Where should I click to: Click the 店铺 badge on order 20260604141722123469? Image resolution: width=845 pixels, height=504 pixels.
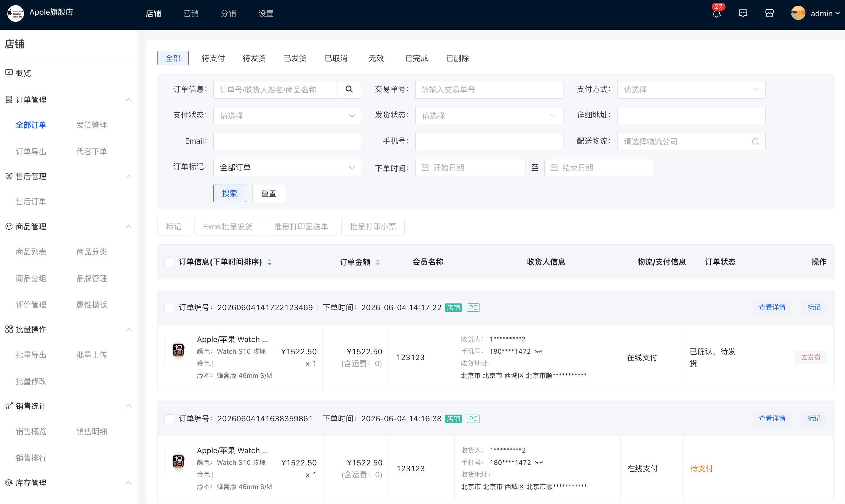coord(453,307)
